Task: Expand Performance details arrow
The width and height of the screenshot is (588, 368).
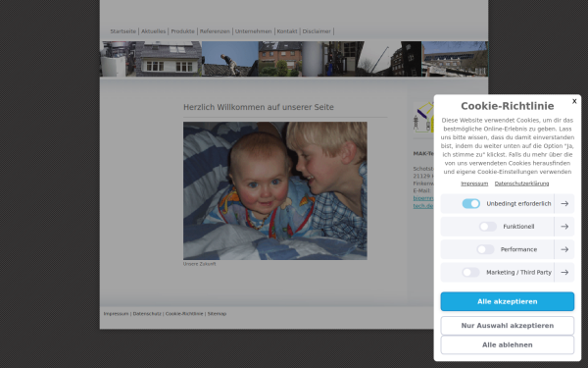Action: pyautogui.click(x=564, y=249)
